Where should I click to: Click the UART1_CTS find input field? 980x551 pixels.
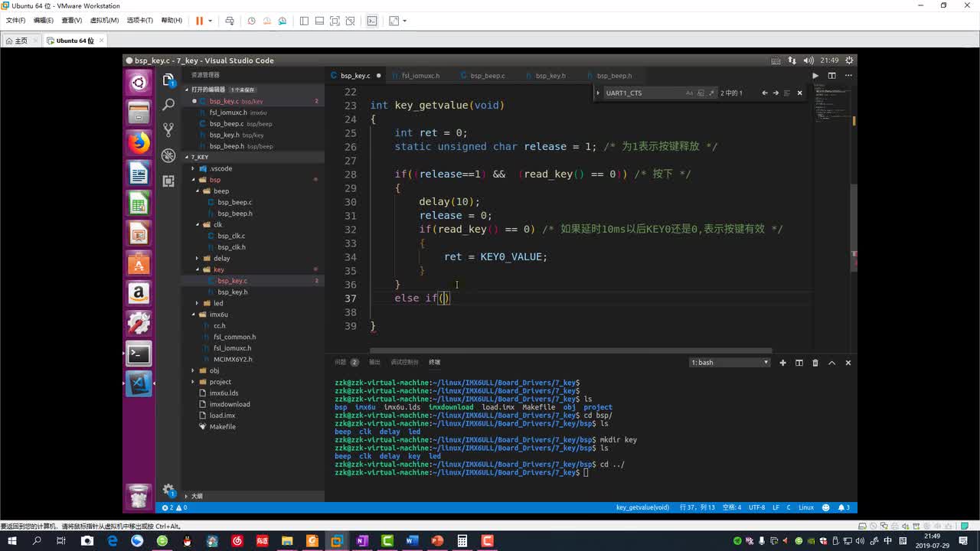[643, 93]
